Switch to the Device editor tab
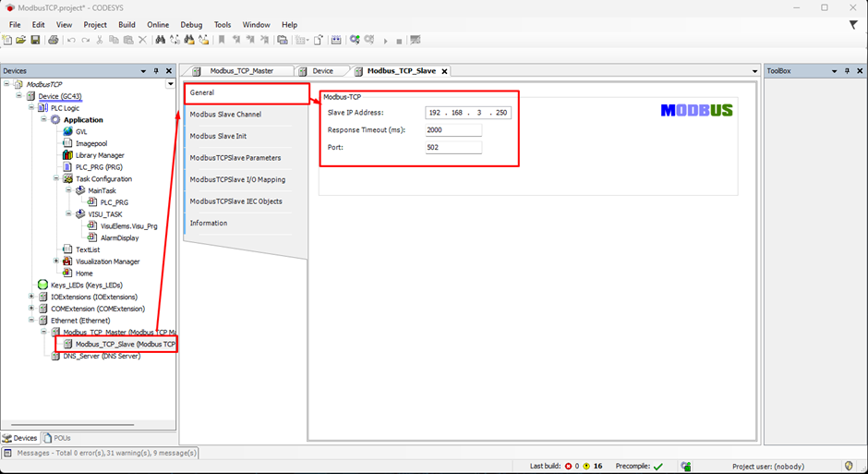This screenshot has width=868, height=474. click(323, 71)
